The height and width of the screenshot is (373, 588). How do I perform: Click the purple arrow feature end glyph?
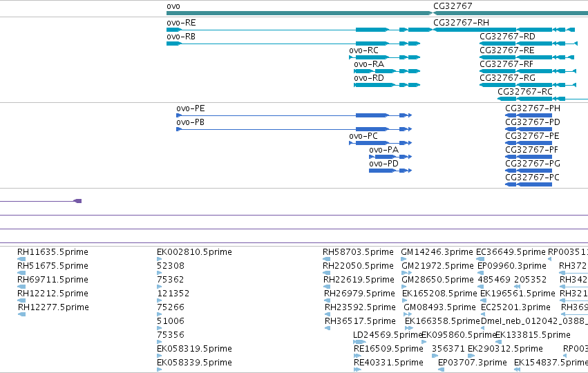(77, 201)
